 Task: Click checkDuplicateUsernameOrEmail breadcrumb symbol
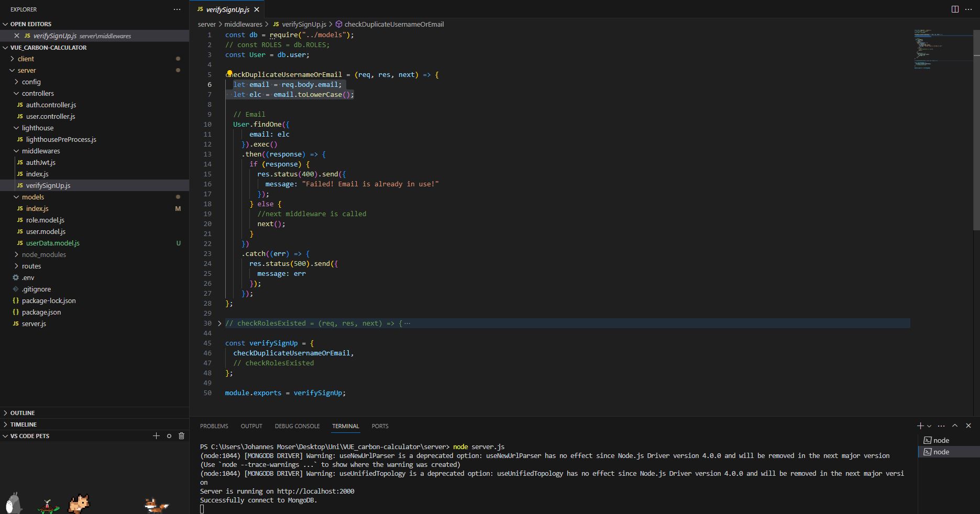390,24
